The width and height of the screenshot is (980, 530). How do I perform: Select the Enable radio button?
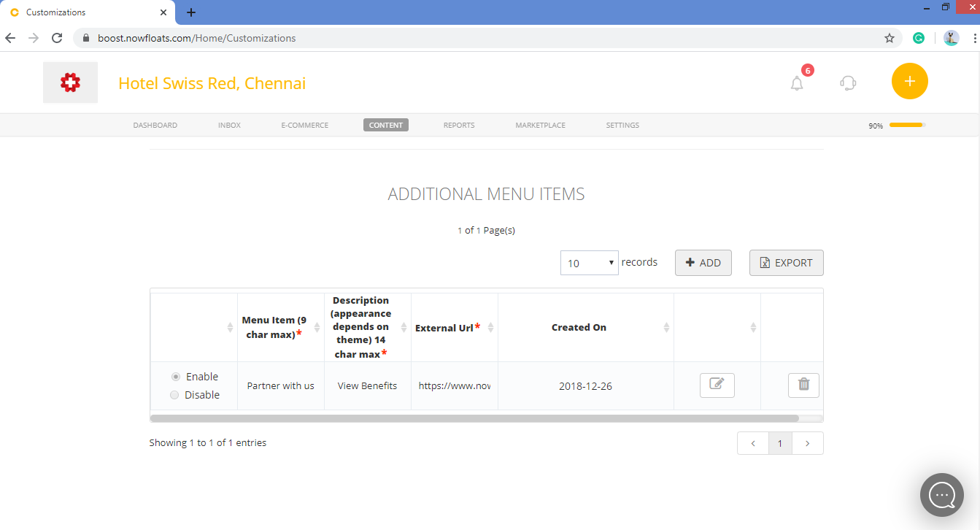pyautogui.click(x=174, y=376)
